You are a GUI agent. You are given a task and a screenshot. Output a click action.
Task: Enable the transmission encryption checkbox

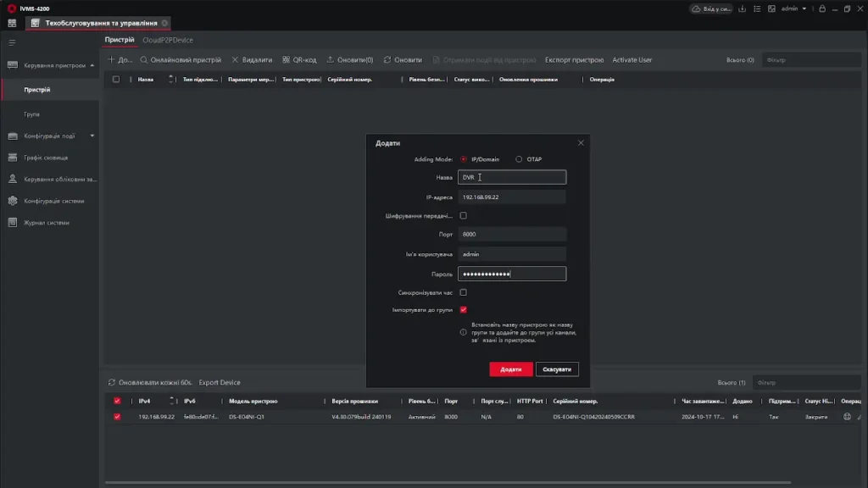point(463,216)
